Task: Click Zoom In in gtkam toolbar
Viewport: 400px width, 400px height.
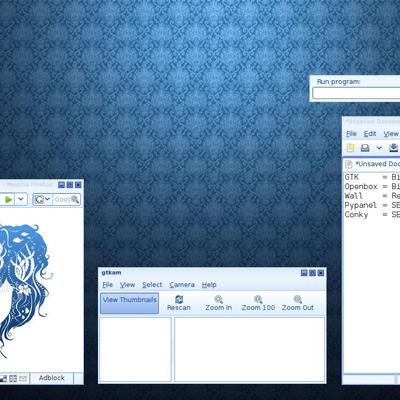Action: click(218, 303)
